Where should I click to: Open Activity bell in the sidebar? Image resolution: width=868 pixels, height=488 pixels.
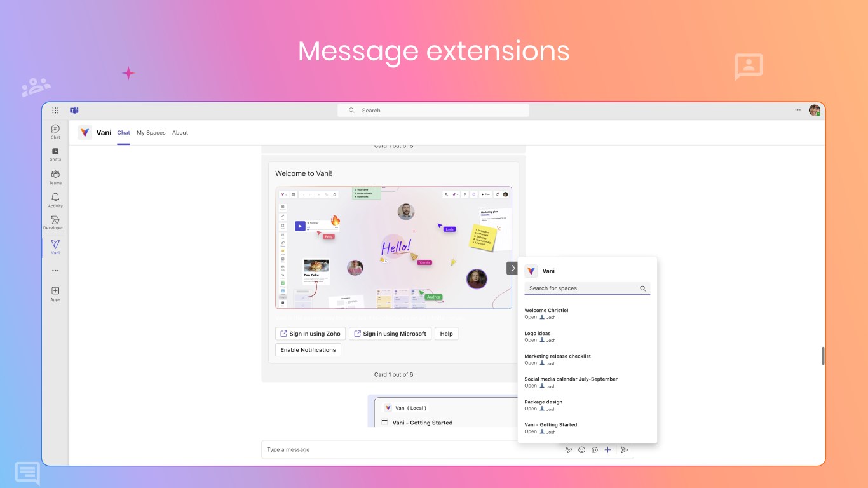pyautogui.click(x=55, y=201)
